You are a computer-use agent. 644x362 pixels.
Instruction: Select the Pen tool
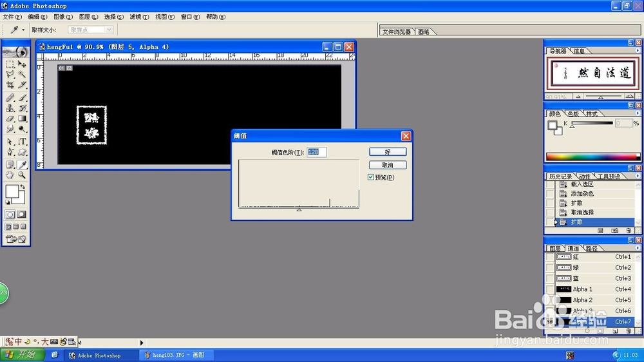pos(10,151)
